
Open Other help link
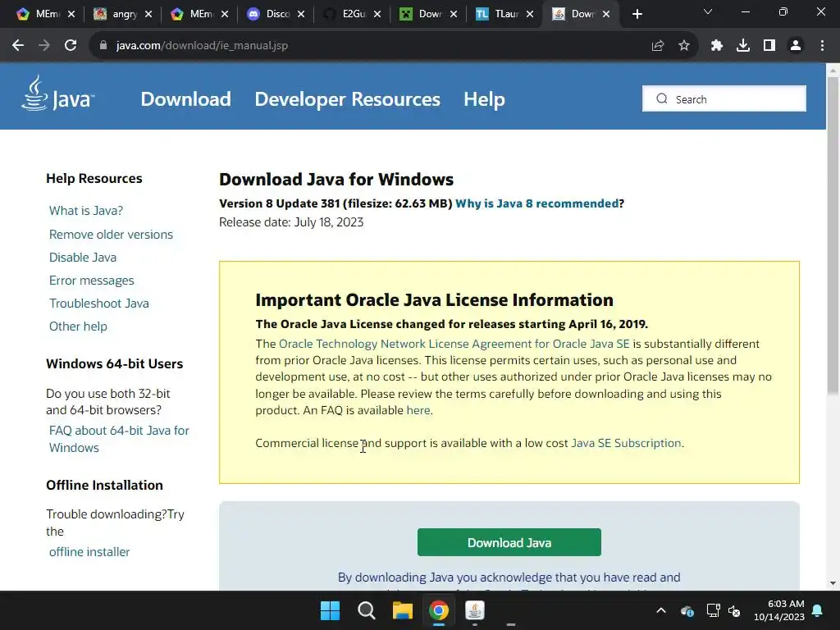point(78,326)
